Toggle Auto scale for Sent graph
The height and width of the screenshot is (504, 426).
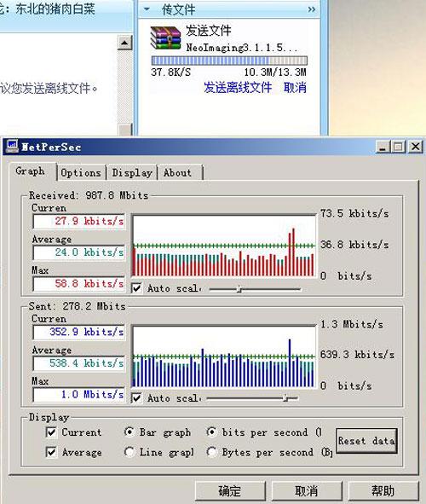[x=137, y=398]
